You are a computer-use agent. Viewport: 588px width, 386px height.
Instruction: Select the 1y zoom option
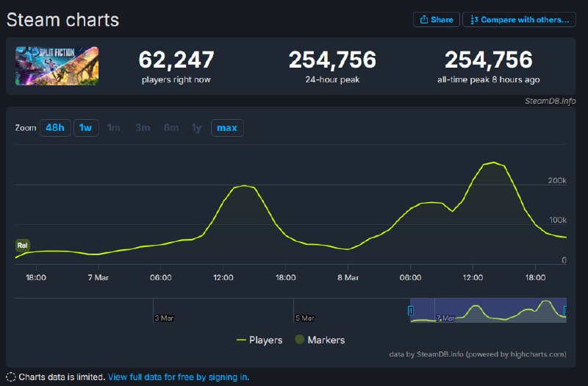(x=196, y=127)
